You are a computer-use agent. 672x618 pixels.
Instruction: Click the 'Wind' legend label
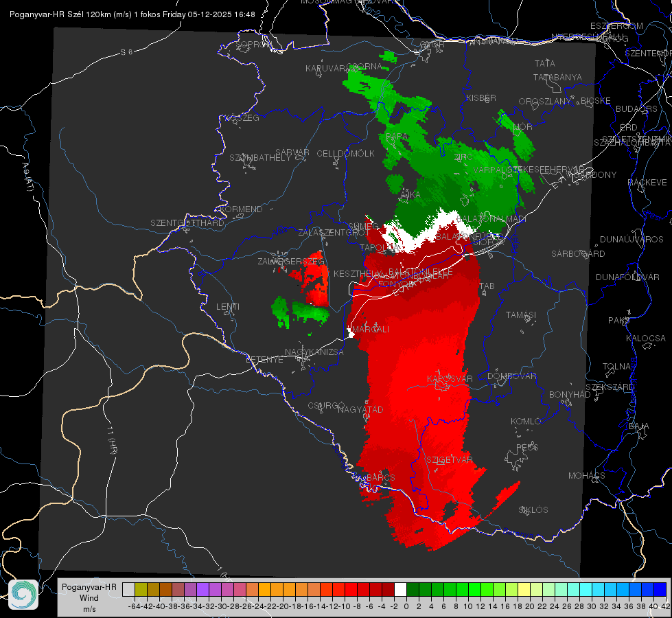point(89,598)
